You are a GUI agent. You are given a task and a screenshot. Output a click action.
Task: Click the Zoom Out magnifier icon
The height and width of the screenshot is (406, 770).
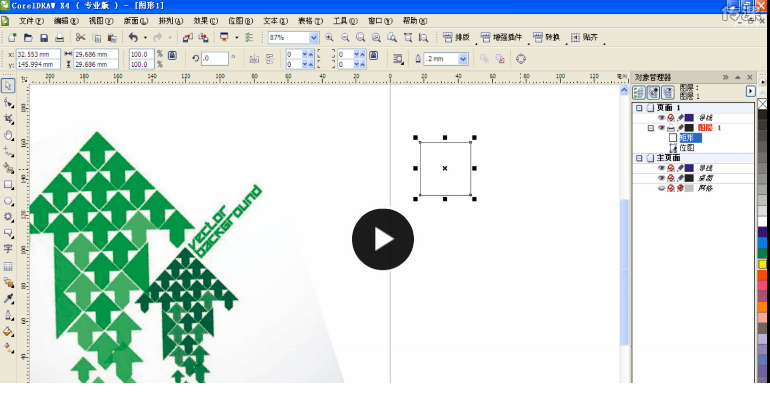point(345,37)
